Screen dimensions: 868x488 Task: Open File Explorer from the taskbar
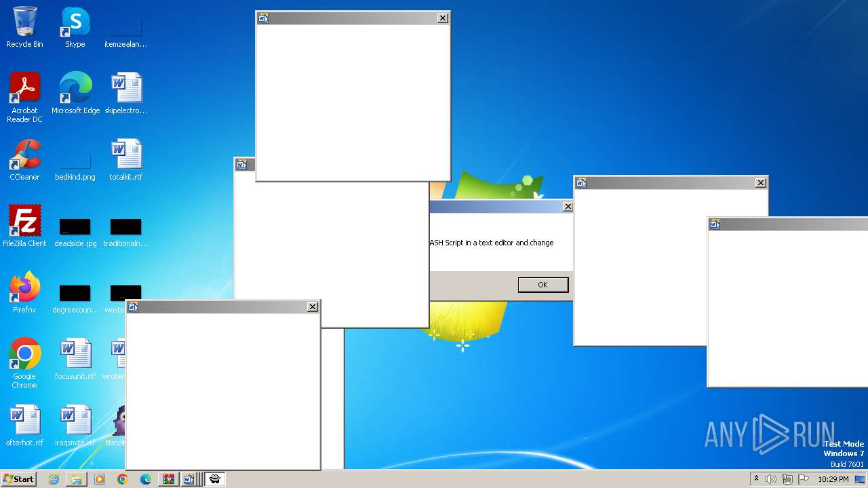(x=77, y=479)
